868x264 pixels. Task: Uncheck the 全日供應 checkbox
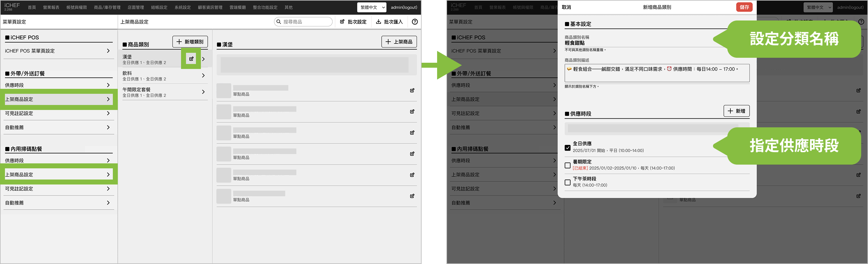click(x=567, y=148)
